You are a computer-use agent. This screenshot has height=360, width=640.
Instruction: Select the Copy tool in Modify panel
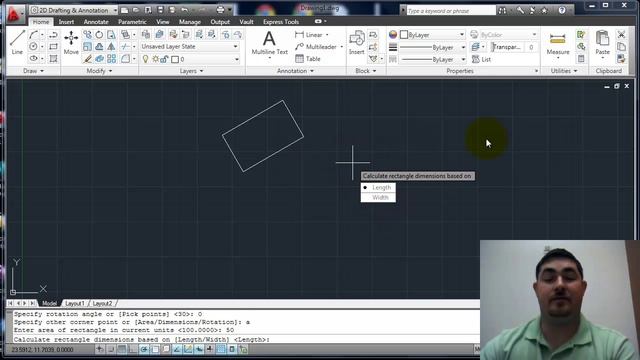pos(87,35)
